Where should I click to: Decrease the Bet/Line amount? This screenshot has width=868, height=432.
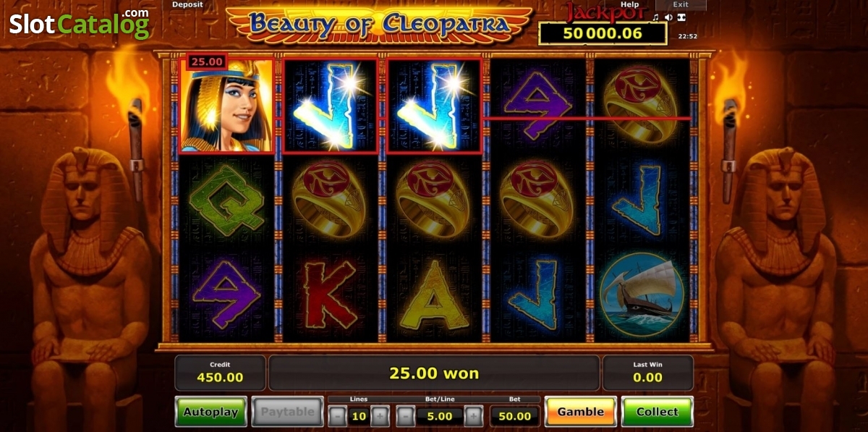[x=406, y=416]
